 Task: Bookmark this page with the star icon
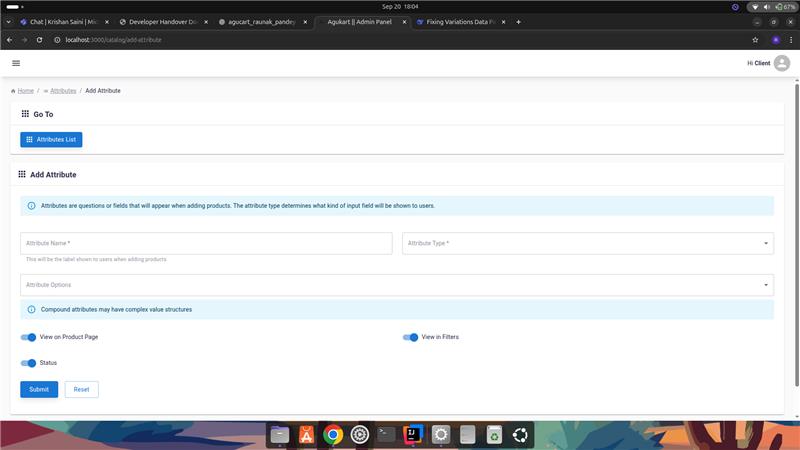(755, 40)
